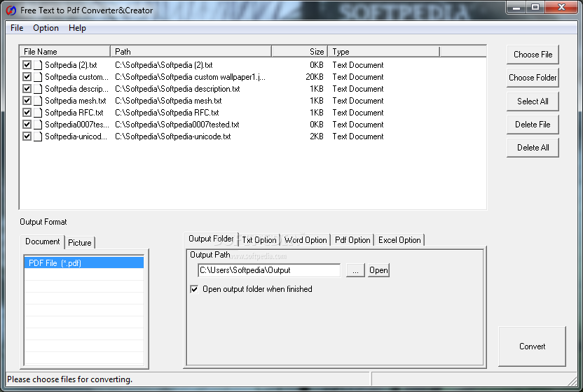Screen dimensions: 583x392
Task: Switch to the Word Option tab
Action: [306, 240]
